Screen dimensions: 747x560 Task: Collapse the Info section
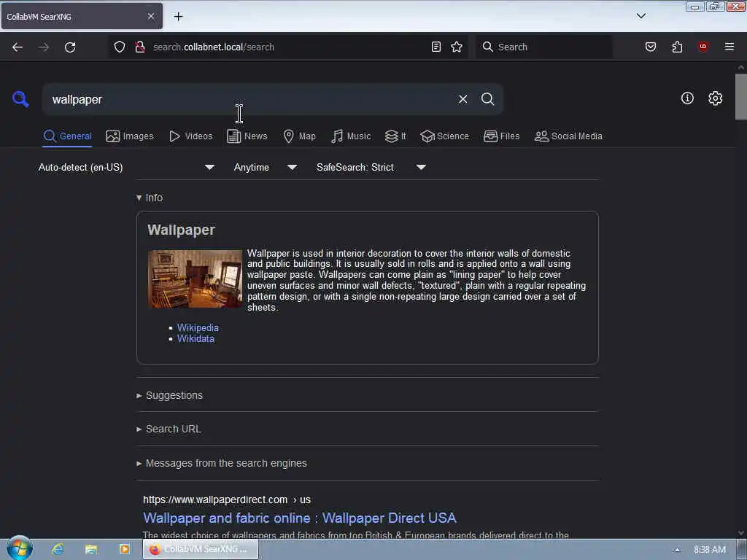(x=150, y=198)
